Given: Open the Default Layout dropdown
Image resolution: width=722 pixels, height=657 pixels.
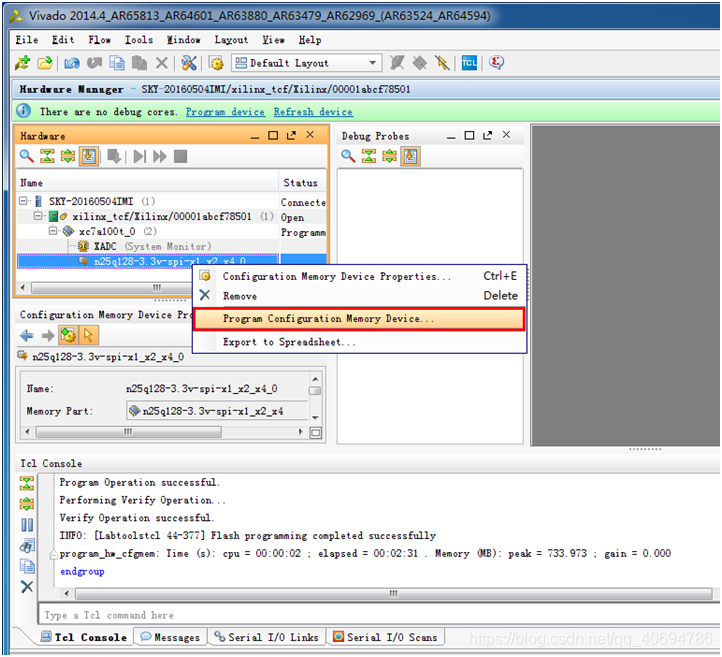Looking at the screenshot, I should (x=307, y=63).
